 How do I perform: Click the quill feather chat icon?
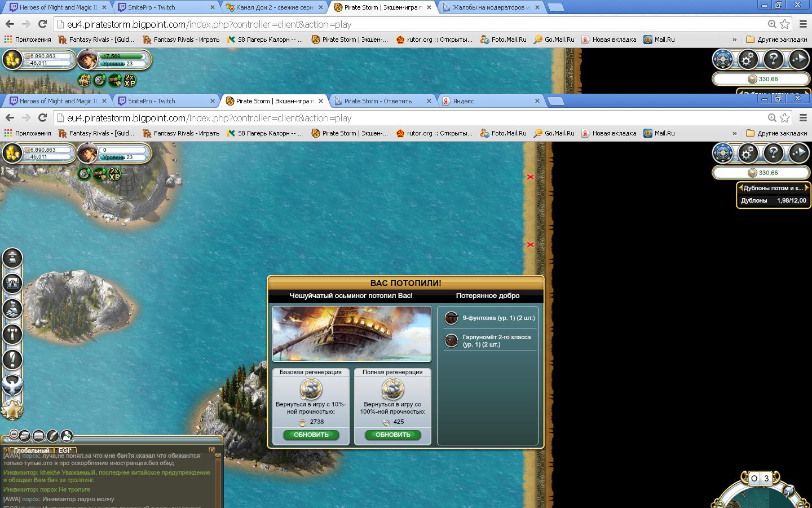52,435
